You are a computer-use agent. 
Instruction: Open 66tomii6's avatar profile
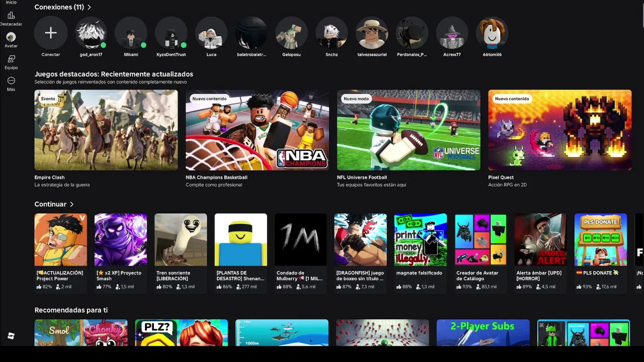(x=492, y=33)
